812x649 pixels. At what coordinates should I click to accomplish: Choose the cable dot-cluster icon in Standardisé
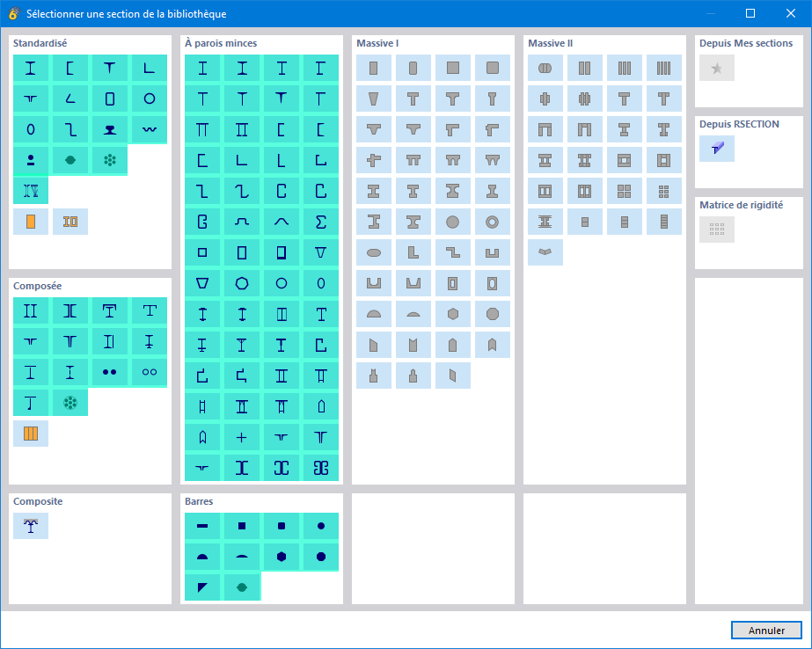coord(109,160)
